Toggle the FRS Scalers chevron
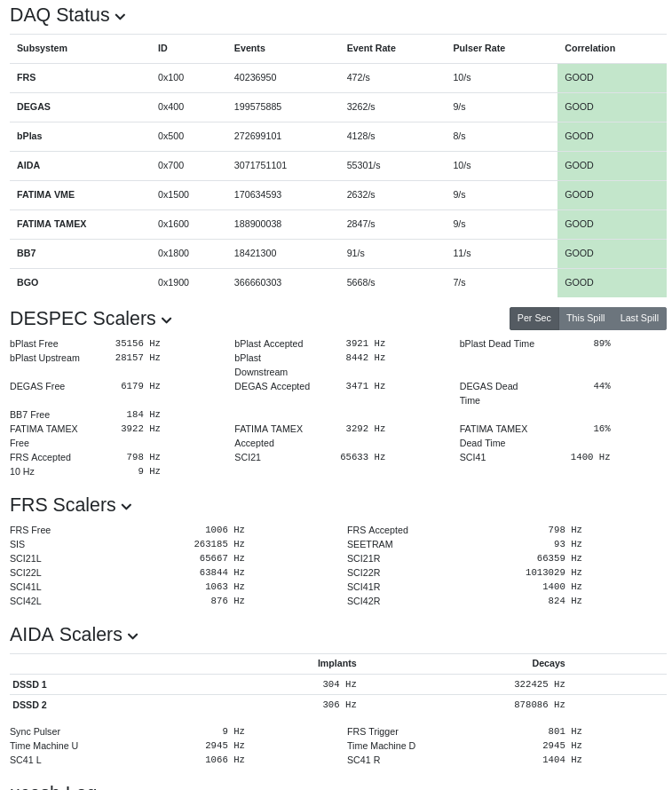Screen dimensions: 672x790 126,507
